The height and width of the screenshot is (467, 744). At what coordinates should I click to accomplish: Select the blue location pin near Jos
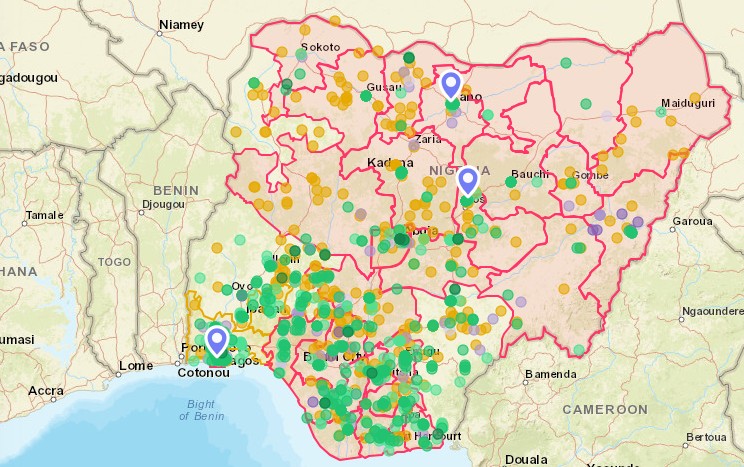pyautogui.click(x=467, y=182)
